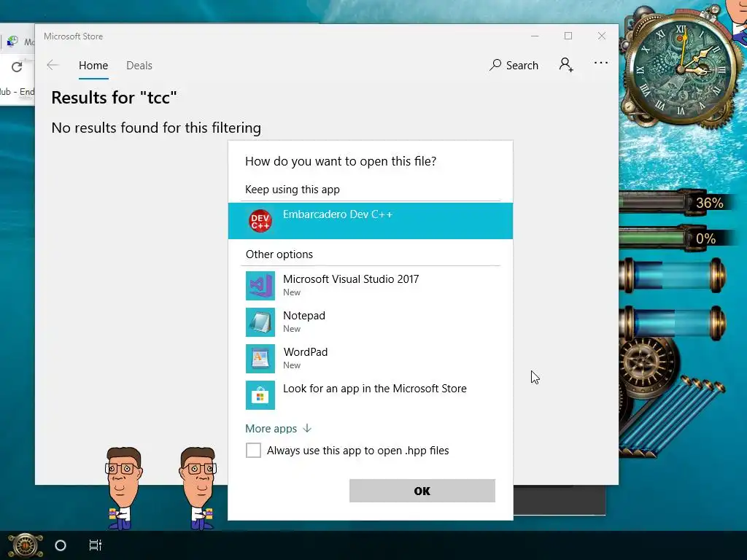The image size is (747, 560).
Task: Expand the More apps list
Action: [278, 429]
